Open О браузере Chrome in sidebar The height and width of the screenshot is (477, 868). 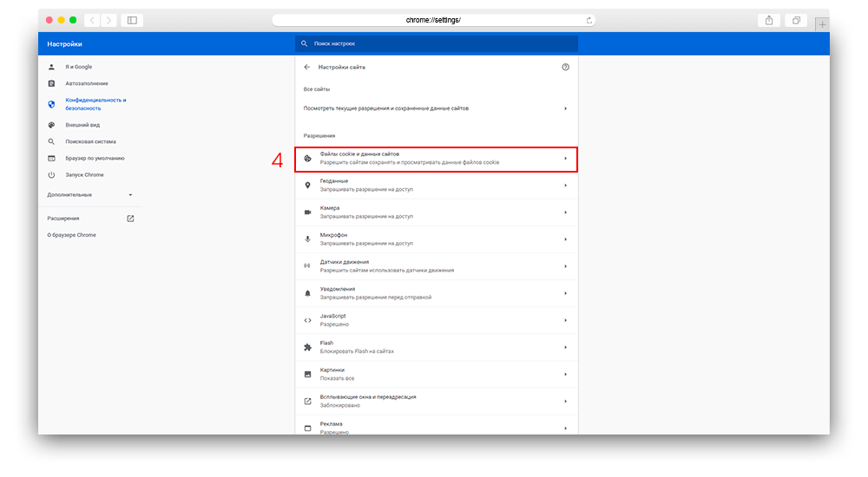[71, 235]
